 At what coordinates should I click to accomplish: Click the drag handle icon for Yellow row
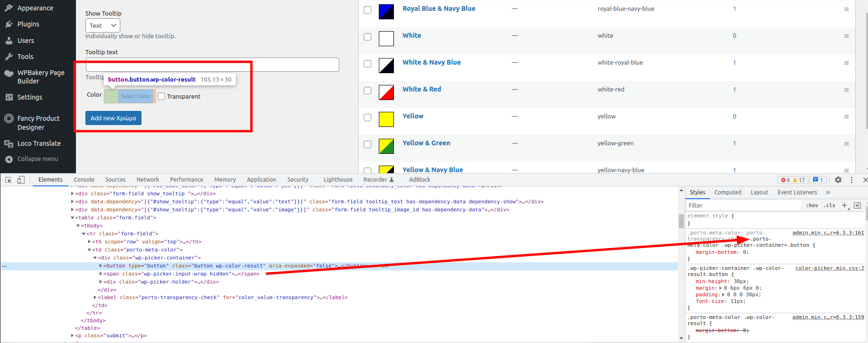846,117
